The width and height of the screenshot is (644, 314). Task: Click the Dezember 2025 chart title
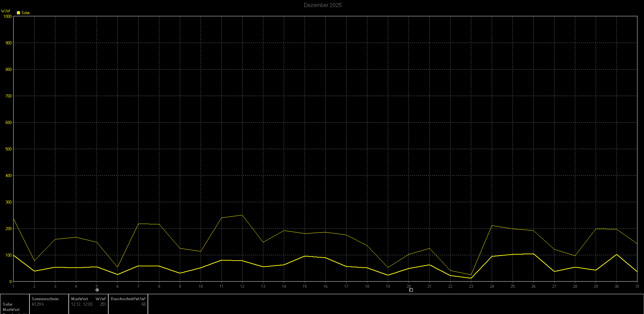click(322, 5)
